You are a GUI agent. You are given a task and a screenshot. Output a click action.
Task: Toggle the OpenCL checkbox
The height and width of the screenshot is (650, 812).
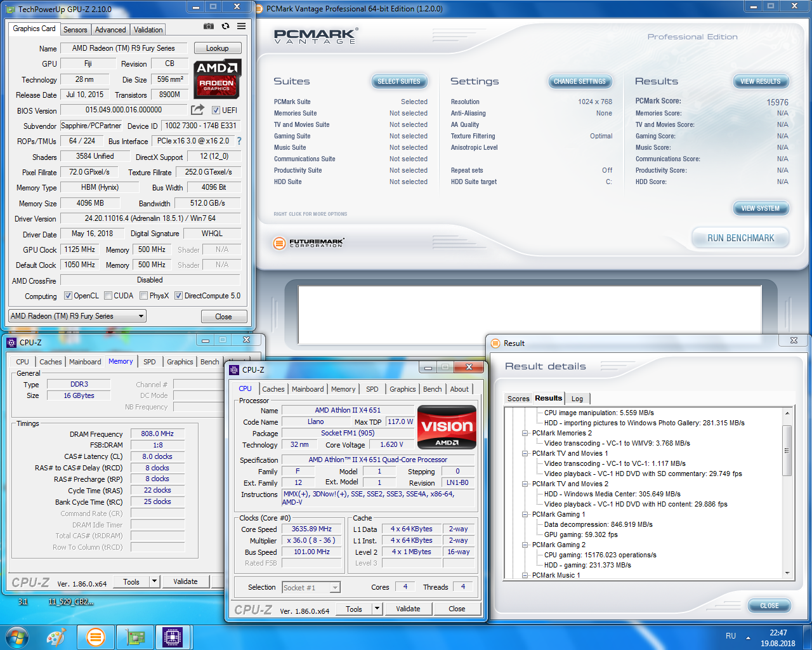pos(68,296)
